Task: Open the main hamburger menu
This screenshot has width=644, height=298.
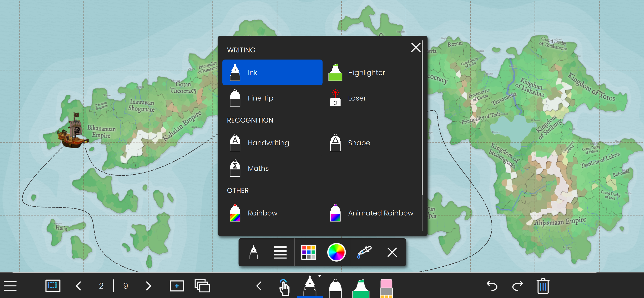Action: [10, 286]
